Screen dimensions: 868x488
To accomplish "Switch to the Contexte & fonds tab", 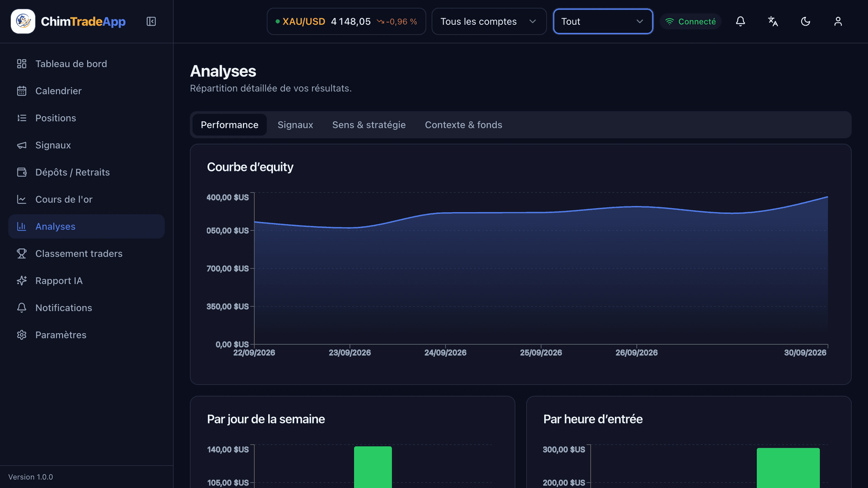I will click(464, 125).
